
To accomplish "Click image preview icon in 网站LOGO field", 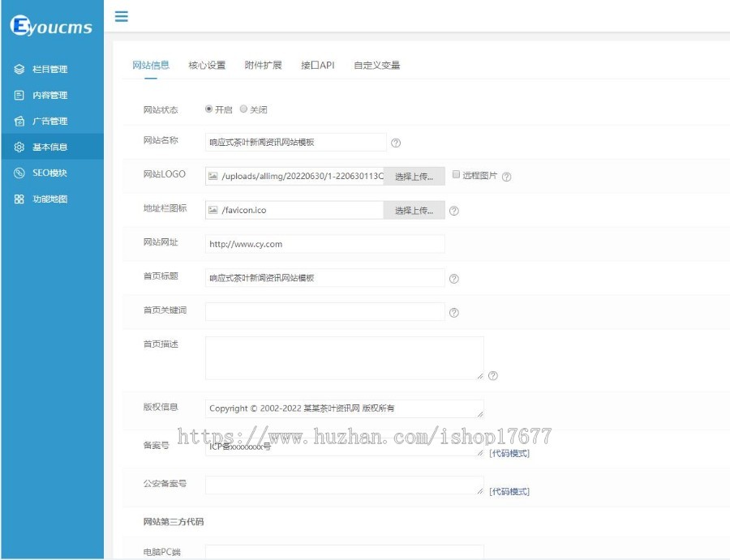I will [213, 176].
